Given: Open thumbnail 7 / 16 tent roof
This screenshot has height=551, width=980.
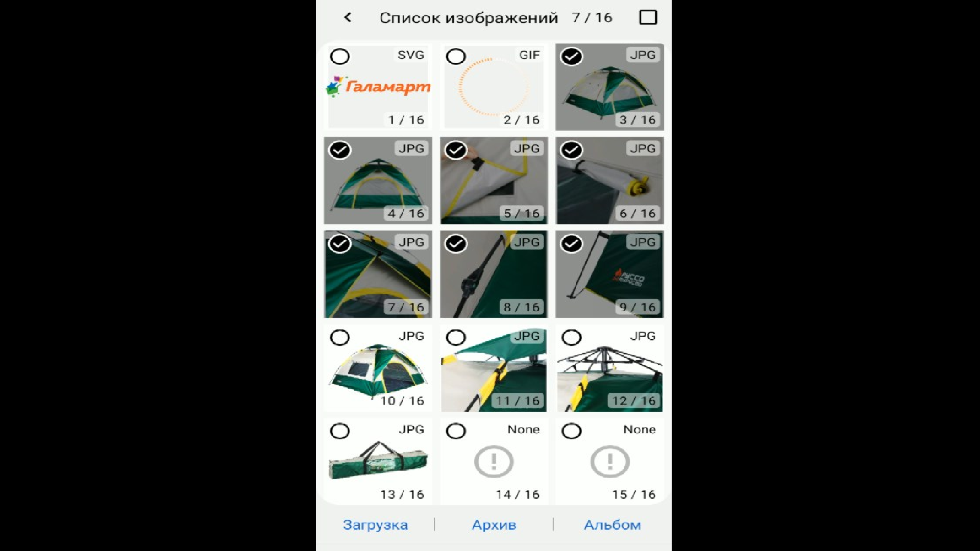Looking at the screenshot, I should pos(378,274).
